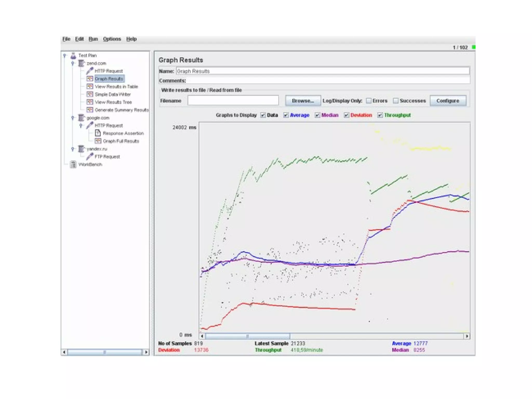Click the Simple Data Writer icon

coord(90,94)
